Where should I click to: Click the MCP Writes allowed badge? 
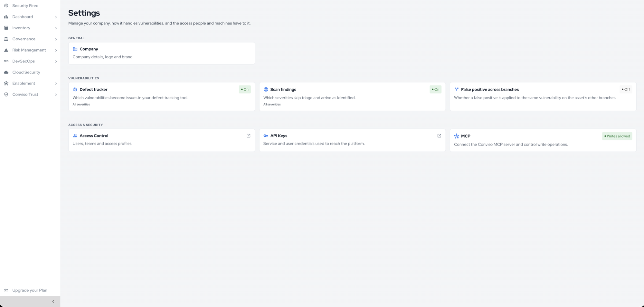[x=617, y=136]
